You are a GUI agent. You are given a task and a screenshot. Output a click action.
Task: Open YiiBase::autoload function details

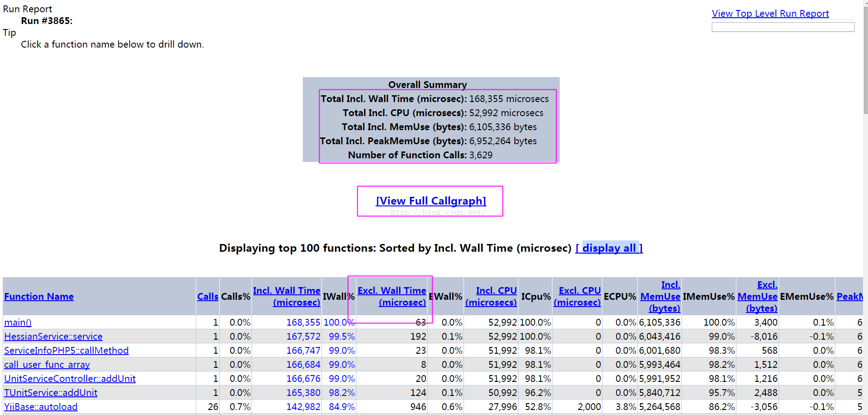pyautogui.click(x=41, y=407)
